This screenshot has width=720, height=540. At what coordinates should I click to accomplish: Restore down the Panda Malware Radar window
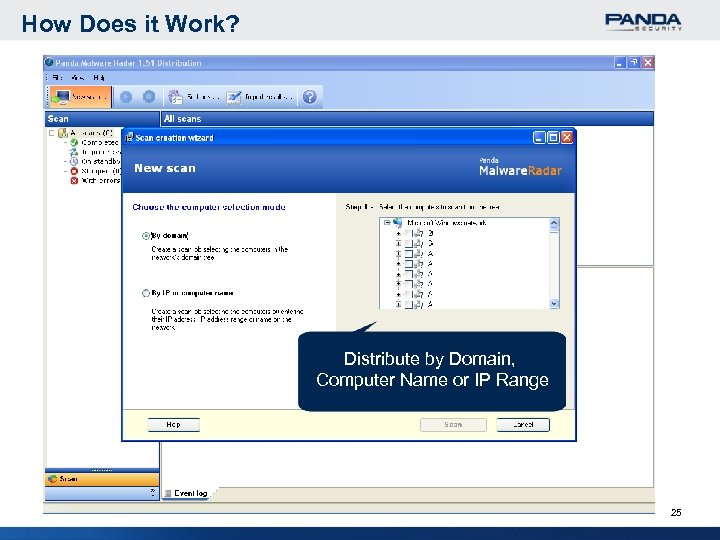634,63
